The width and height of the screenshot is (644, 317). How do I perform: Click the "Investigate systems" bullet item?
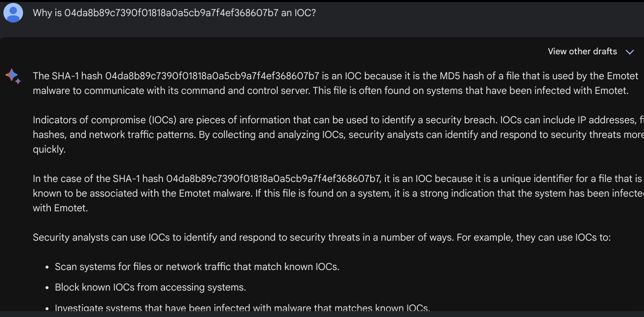(x=242, y=308)
